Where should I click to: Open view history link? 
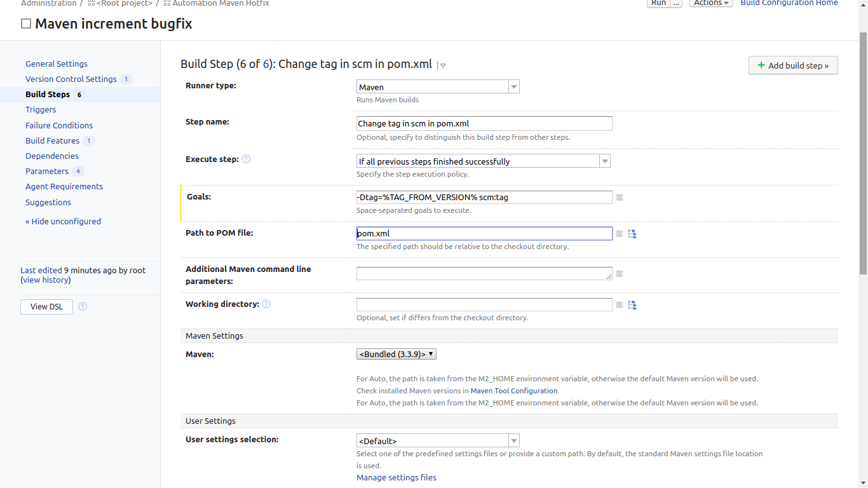coord(46,280)
